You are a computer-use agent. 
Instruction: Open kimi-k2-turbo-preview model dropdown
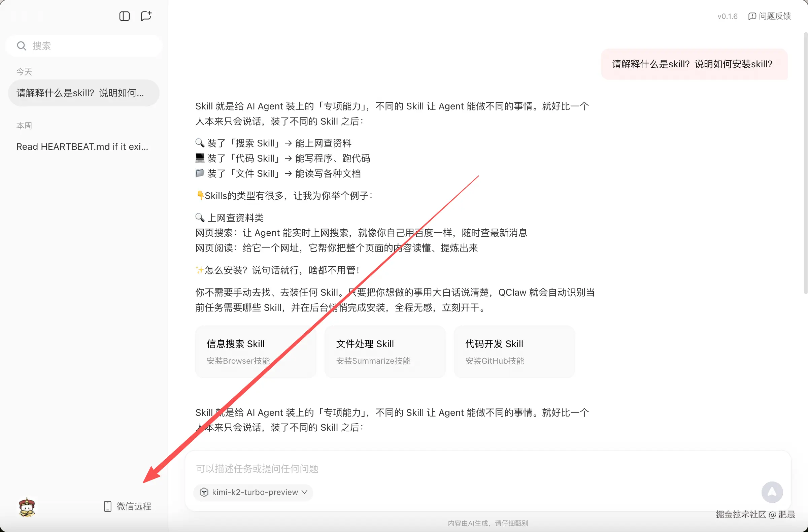(x=255, y=492)
